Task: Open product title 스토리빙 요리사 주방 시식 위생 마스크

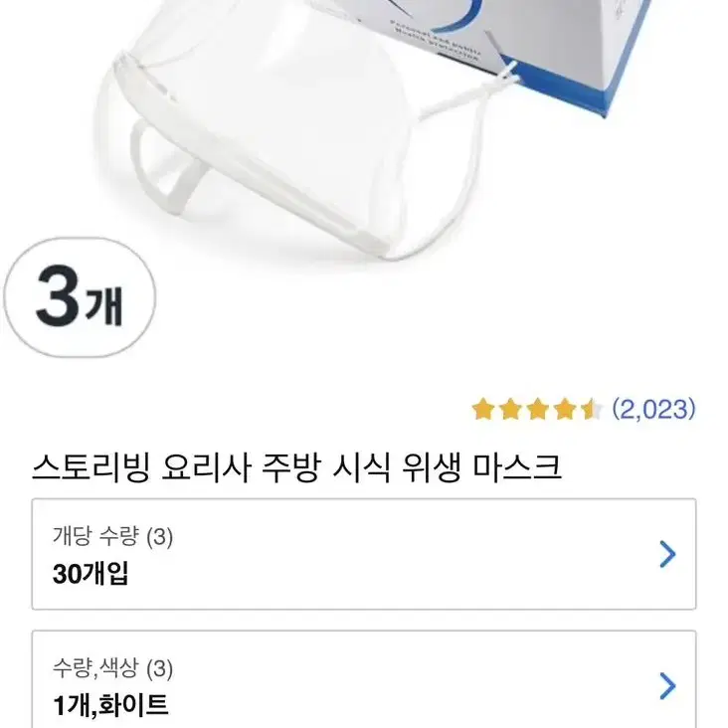Action: 297,467
